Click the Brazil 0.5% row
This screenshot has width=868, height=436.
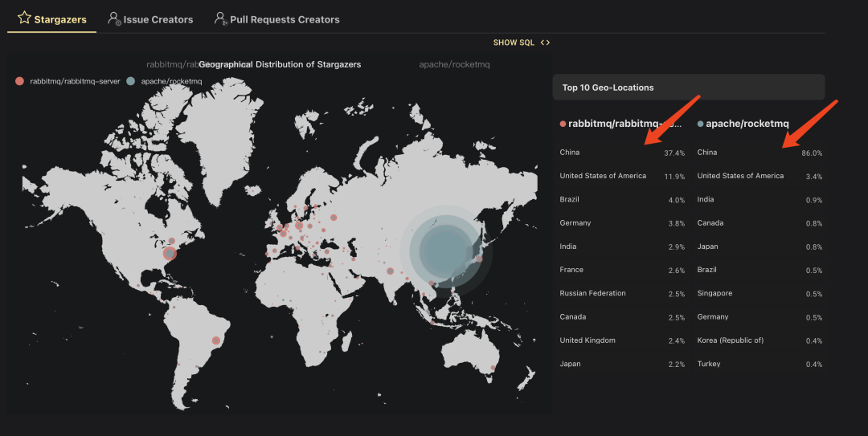759,270
